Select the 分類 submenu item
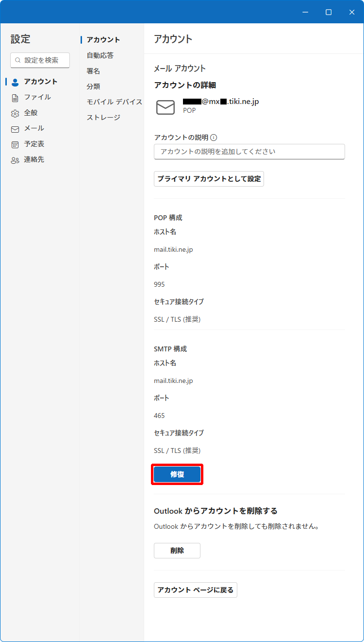This screenshot has height=642, width=364. click(x=93, y=87)
